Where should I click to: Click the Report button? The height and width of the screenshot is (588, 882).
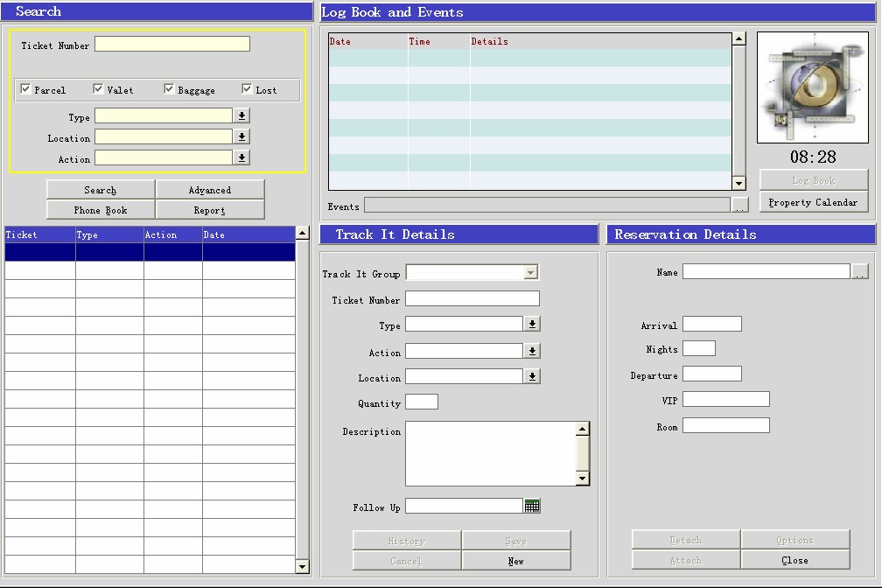(x=210, y=210)
